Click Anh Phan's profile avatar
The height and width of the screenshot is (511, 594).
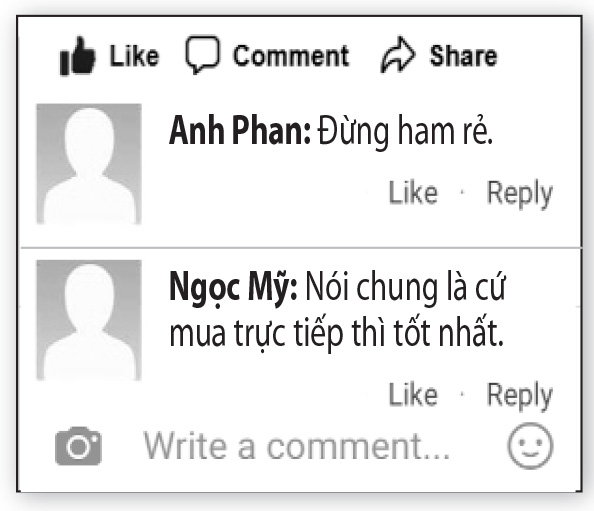point(89,164)
